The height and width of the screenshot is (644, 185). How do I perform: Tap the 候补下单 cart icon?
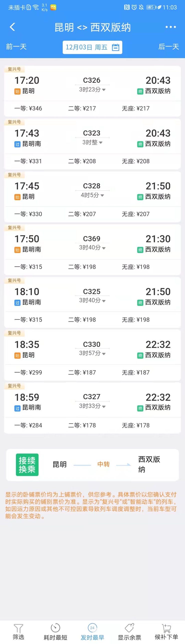(166, 628)
